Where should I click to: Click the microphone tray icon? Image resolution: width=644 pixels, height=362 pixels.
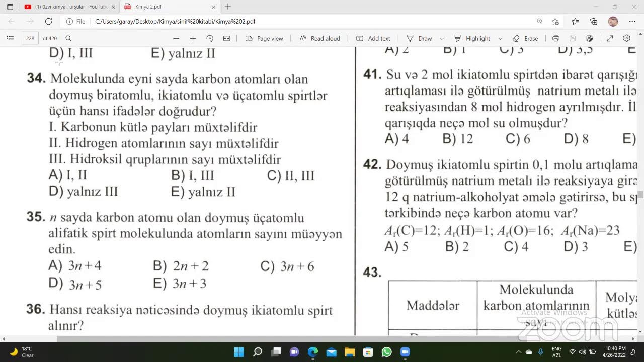pyautogui.click(x=540, y=352)
